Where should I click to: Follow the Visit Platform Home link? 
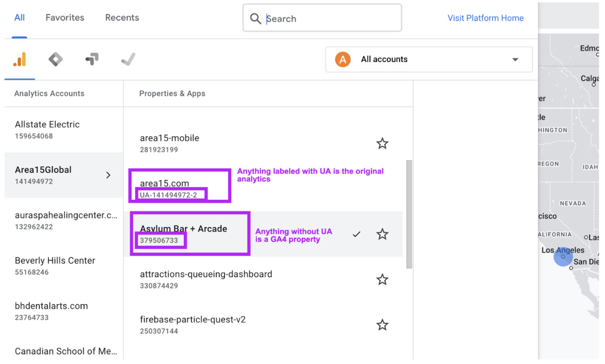(x=485, y=18)
